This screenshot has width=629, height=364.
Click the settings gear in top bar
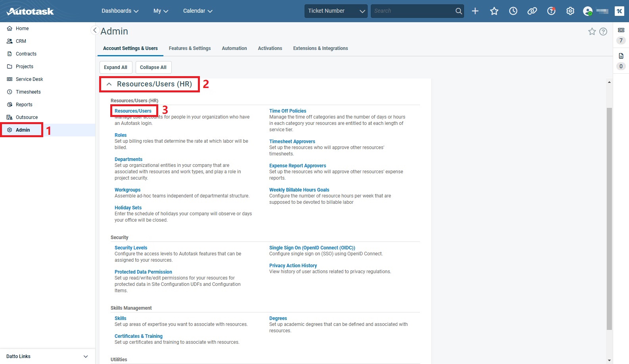coord(570,11)
